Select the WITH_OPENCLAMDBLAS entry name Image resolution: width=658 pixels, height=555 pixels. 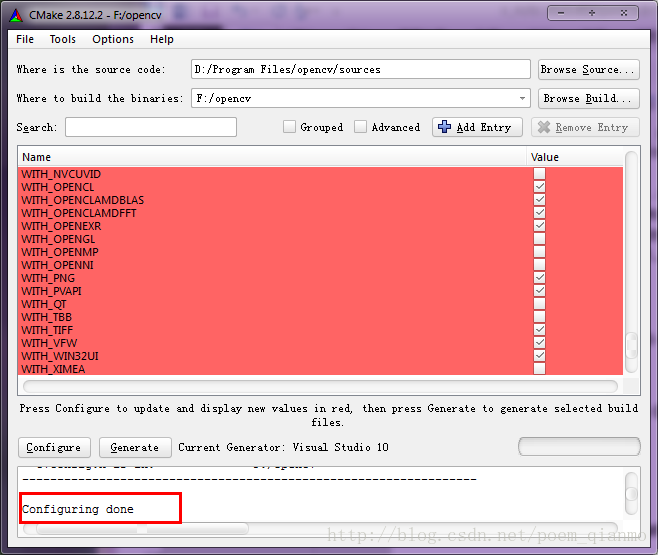[83, 200]
